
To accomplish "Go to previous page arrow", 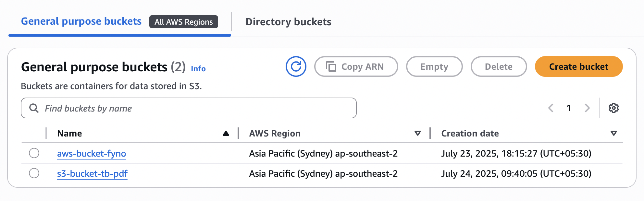I will click(551, 108).
